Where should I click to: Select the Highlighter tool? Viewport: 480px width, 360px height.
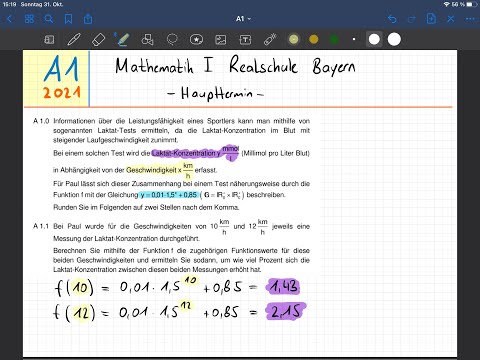click(123, 39)
